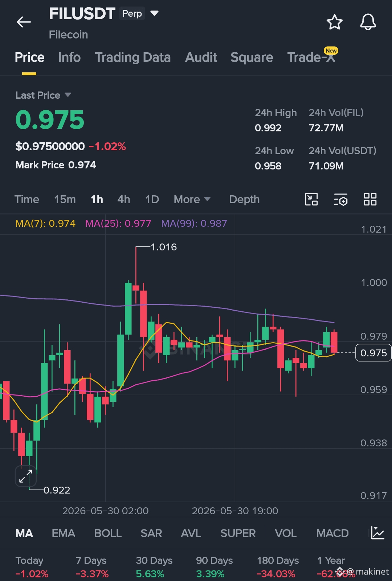Show the Depth chart
This screenshot has height=581, width=392.
244,199
